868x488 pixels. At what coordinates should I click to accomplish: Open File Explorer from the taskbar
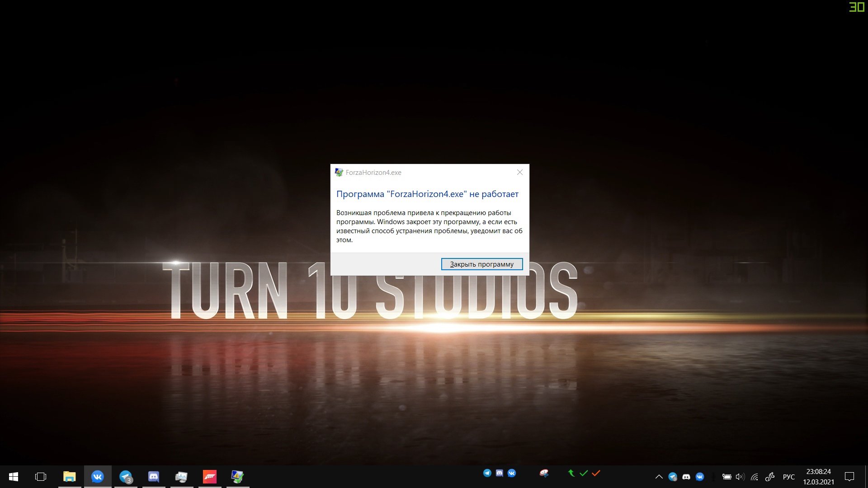(x=69, y=477)
